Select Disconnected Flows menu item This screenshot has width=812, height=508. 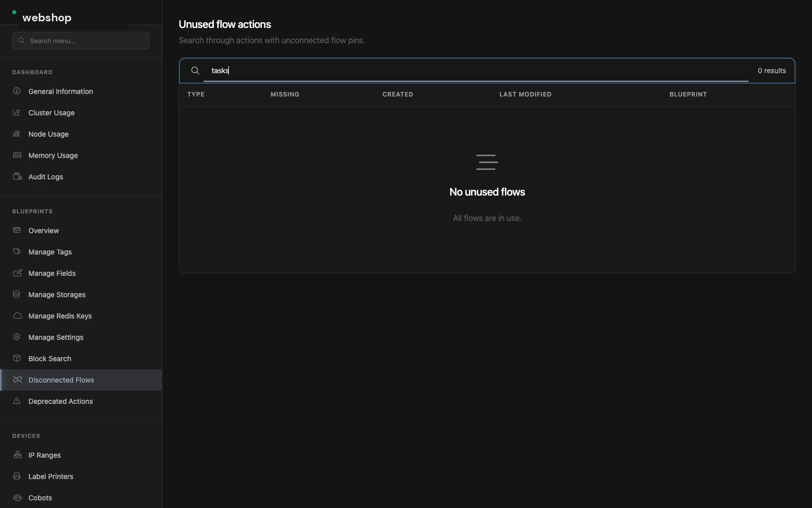coord(81,380)
